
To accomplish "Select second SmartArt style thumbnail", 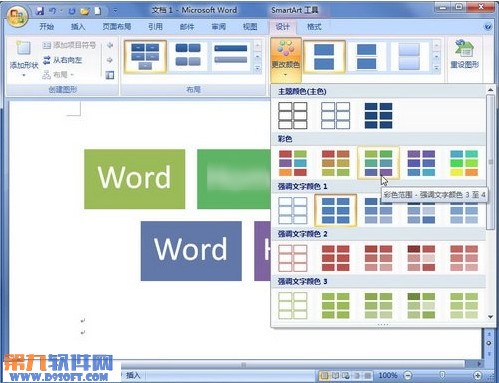I will coord(367,57).
